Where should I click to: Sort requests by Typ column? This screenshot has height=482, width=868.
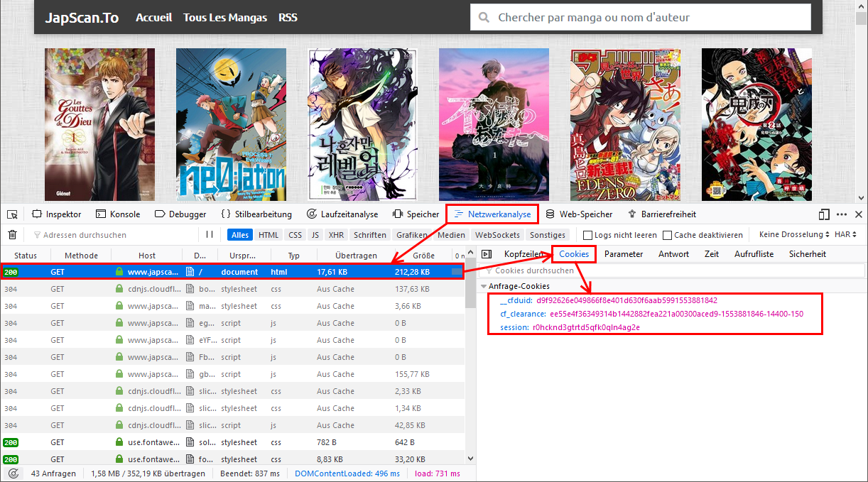tap(294, 255)
